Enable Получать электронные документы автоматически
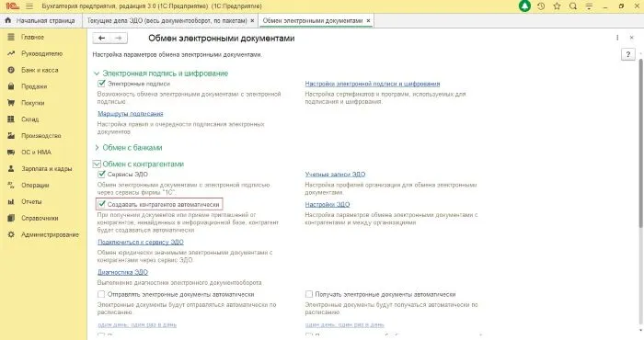Viewport: 644px width, 340px height. 309,294
